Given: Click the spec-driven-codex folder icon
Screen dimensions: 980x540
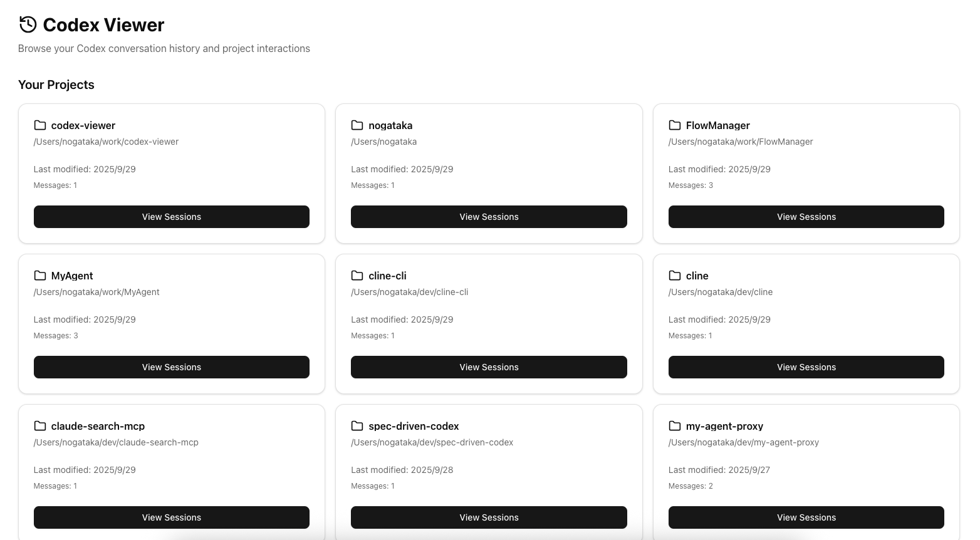Looking at the screenshot, I should coord(357,426).
